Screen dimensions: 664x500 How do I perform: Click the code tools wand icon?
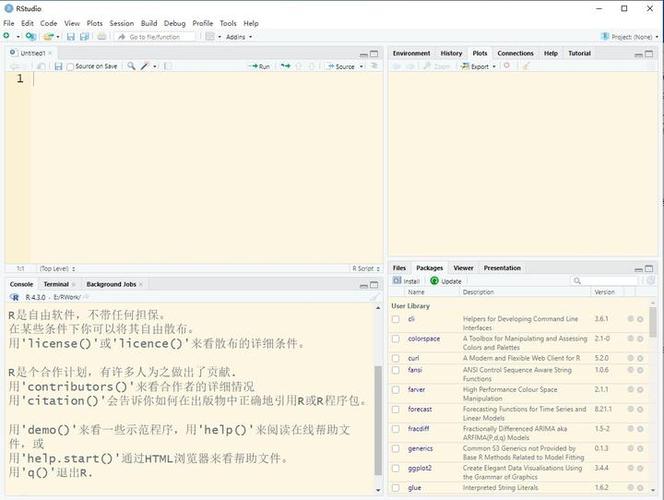tap(145, 66)
